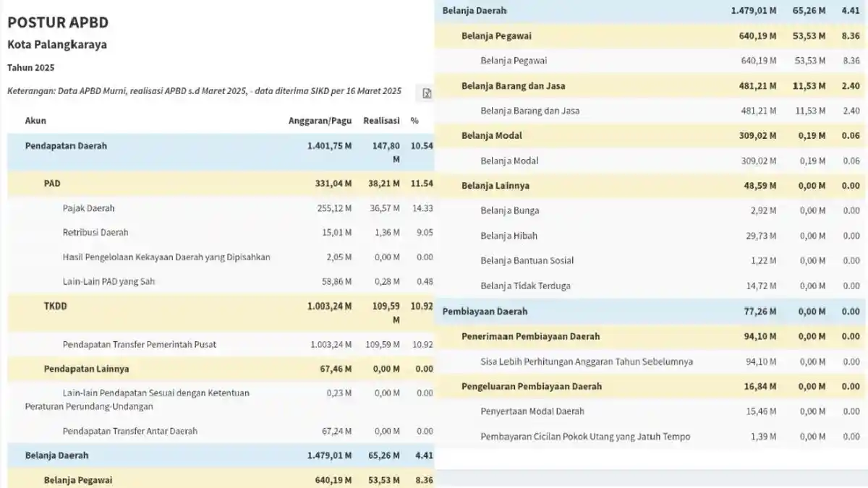Click the 1,39 M Cicilan Pokok value

(763, 437)
